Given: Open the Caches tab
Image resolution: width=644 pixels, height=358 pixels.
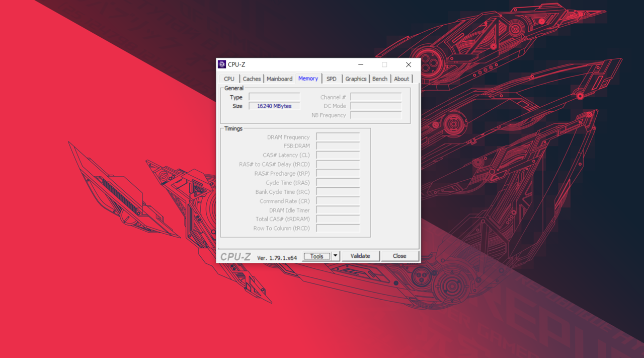Looking at the screenshot, I should click(x=252, y=79).
